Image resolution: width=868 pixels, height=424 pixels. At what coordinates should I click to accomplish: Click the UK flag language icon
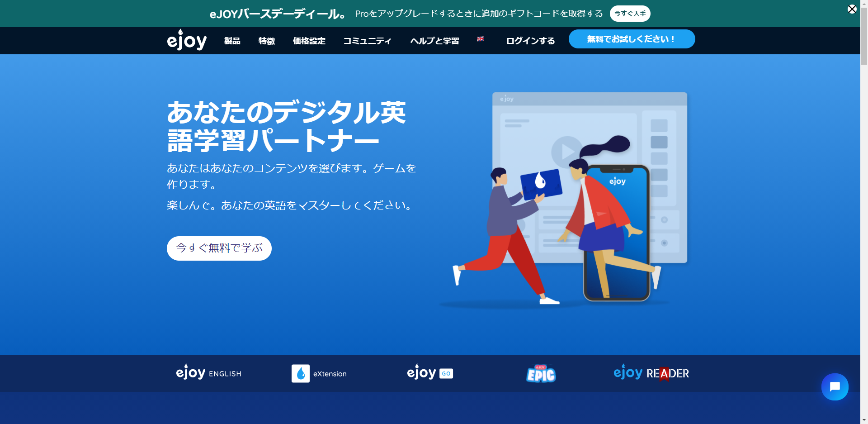pyautogui.click(x=481, y=40)
